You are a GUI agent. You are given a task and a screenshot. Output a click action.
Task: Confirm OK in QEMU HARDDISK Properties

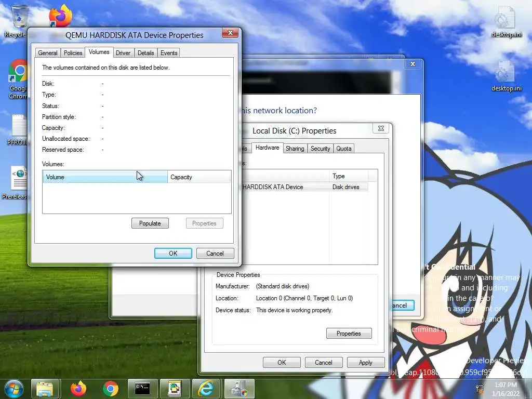(173, 254)
